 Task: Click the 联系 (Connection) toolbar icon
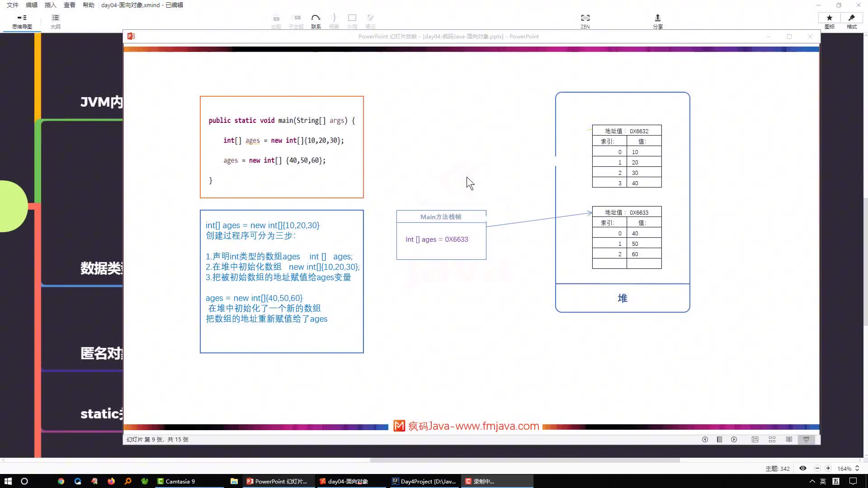tap(316, 21)
